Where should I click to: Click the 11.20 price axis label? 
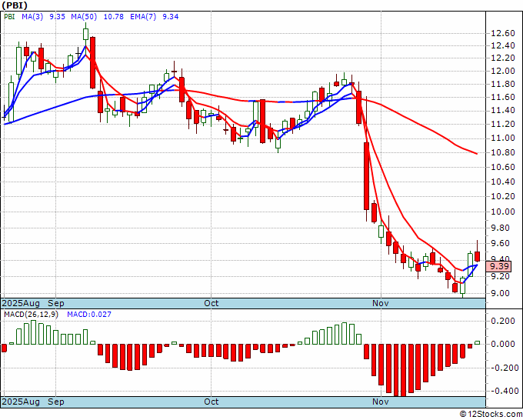pyautogui.click(x=503, y=124)
